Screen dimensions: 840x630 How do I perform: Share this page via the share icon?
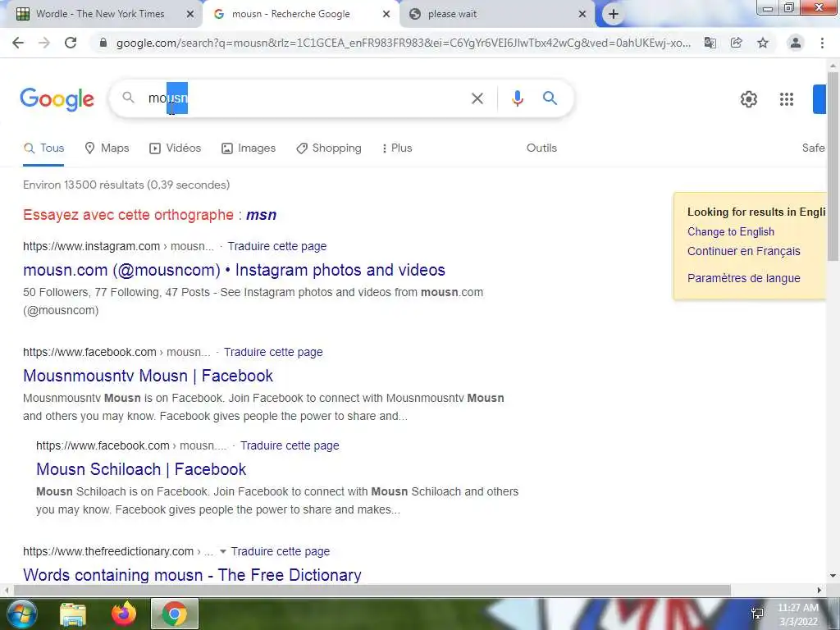(736, 43)
